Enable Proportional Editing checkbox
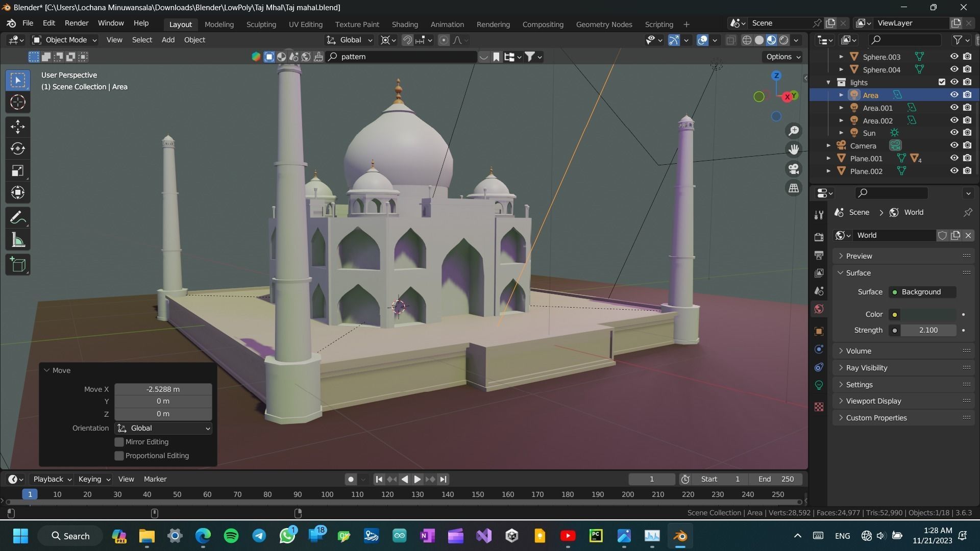The height and width of the screenshot is (551, 980). click(119, 456)
